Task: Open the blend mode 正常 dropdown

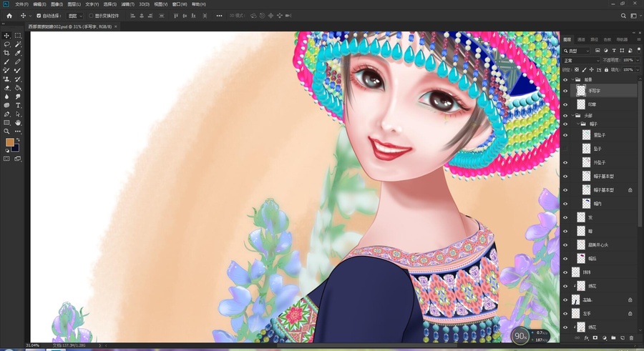Action: pyautogui.click(x=581, y=60)
